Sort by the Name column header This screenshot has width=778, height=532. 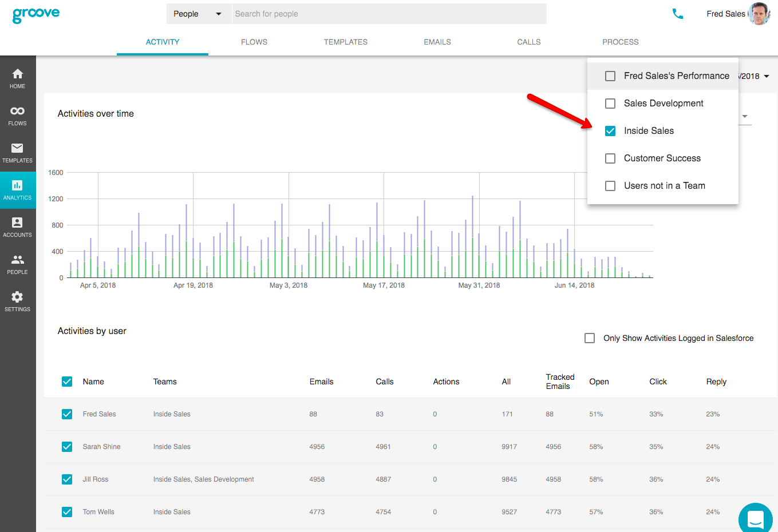[93, 382]
